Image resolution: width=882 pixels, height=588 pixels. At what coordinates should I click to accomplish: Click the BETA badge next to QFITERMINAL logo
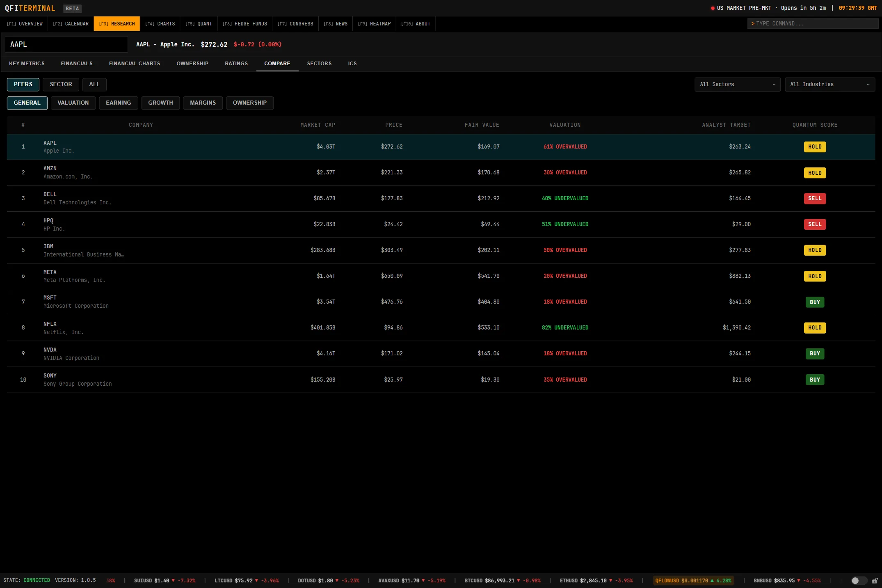pyautogui.click(x=72, y=8)
